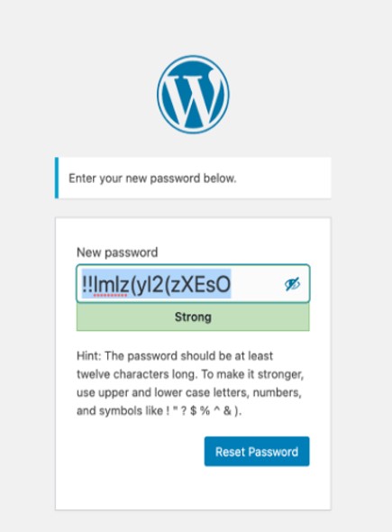This screenshot has height=532, width=392.
Task: Toggle password visibility in the field
Action: (x=292, y=284)
